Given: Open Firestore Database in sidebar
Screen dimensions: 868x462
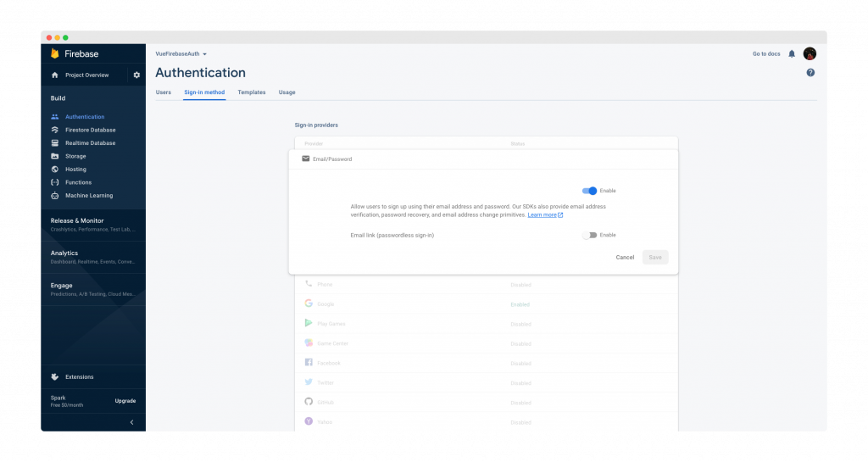Looking at the screenshot, I should click(90, 130).
